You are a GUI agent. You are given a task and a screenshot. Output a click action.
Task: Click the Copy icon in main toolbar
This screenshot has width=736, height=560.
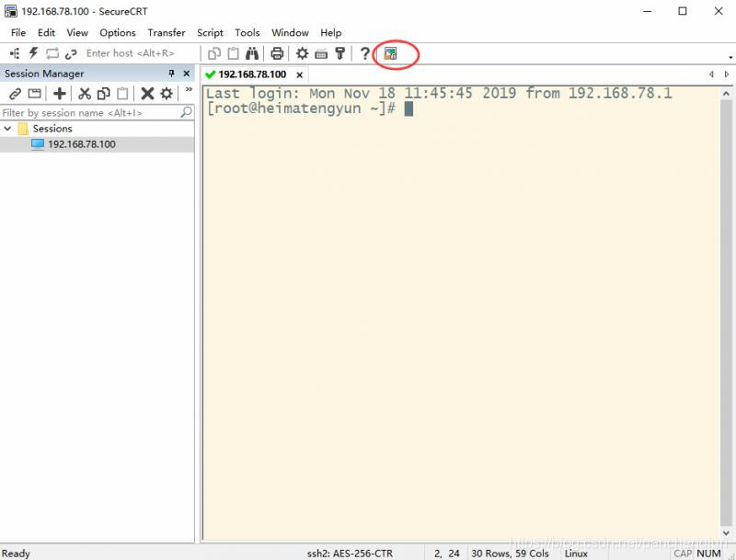(x=214, y=53)
